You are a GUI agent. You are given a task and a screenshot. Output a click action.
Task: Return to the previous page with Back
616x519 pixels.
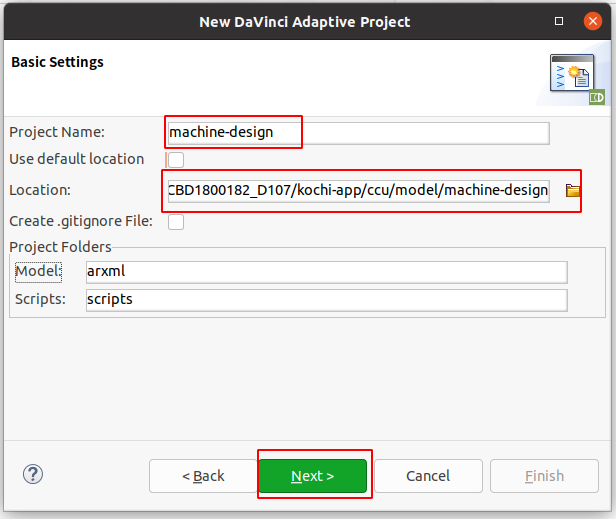click(x=203, y=476)
